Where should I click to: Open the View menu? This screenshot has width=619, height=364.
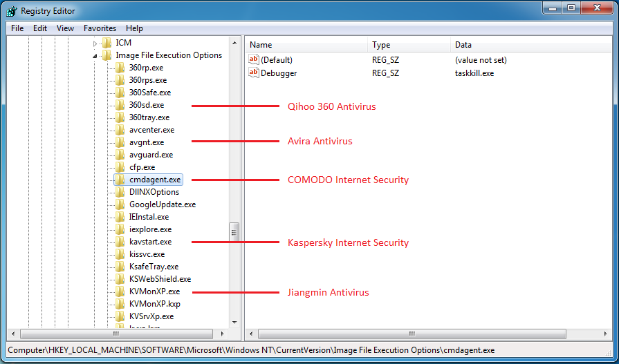[x=65, y=28]
